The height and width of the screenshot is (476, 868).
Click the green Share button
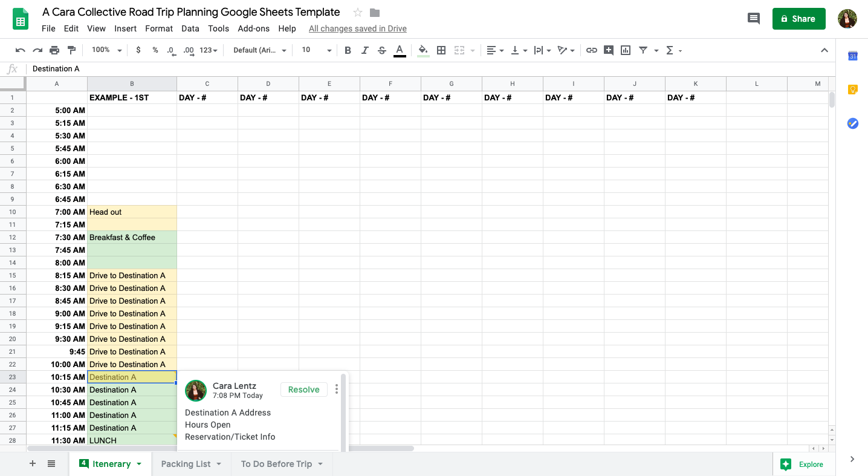(x=798, y=19)
